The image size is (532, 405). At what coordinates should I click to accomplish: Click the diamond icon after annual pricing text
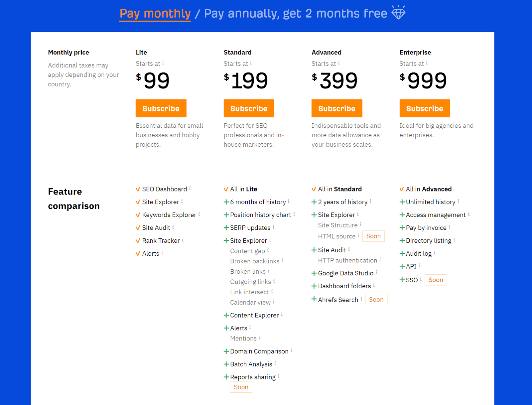click(398, 13)
